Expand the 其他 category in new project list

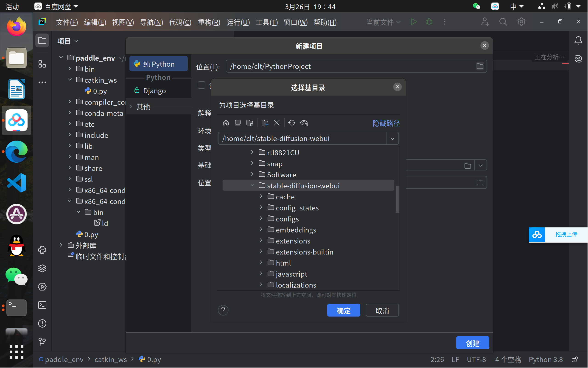(x=131, y=106)
